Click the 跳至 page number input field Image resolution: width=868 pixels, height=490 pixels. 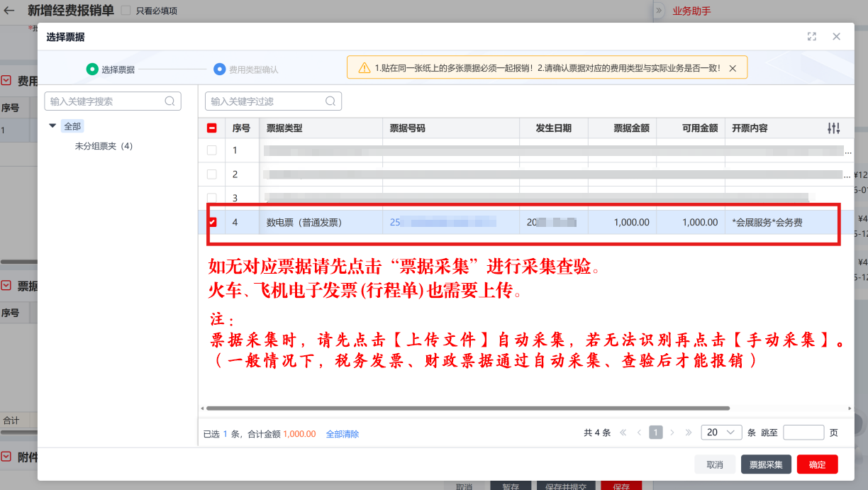tap(803, 433)
